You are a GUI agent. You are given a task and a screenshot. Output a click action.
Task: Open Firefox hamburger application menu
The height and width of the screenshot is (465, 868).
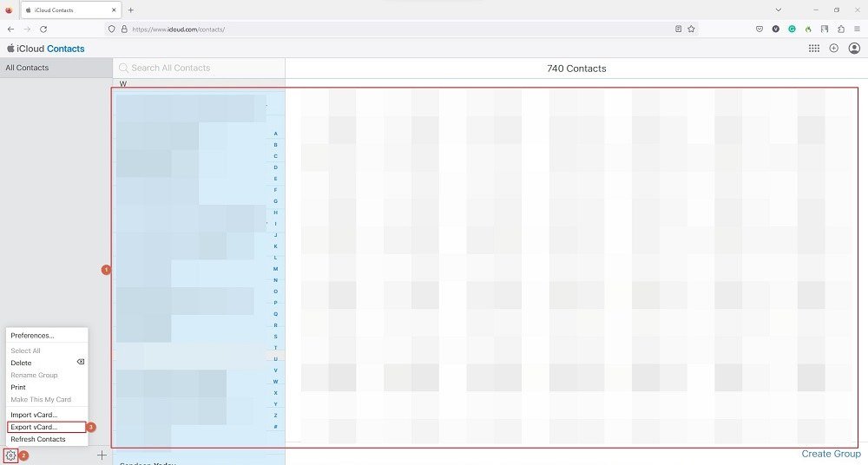coord(857,29)
